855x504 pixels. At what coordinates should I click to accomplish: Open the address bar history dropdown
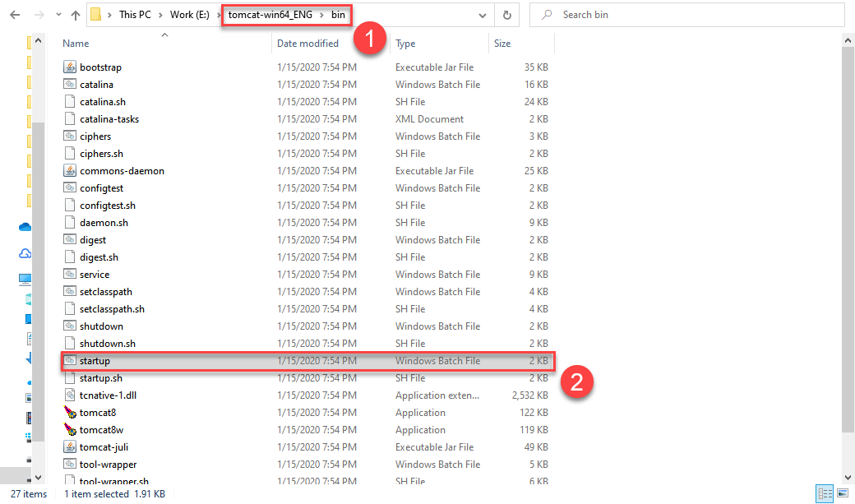coord(484,14)
